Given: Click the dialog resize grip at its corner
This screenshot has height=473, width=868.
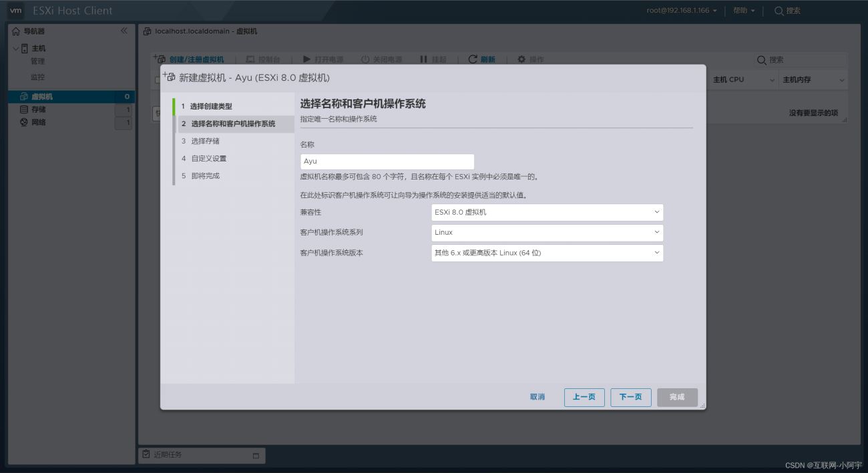Looking at the screenshot, I should tap(702, 406).
